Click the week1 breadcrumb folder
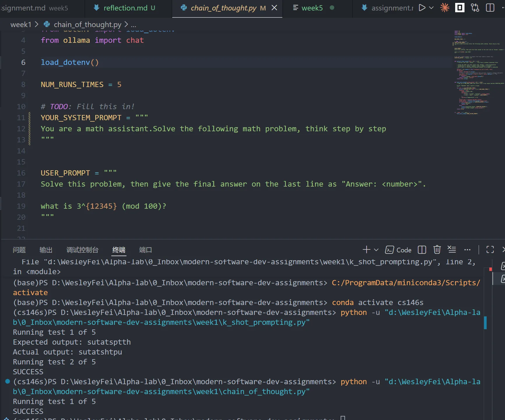Screen dimensions: 505x420 [x=21, y=25]
